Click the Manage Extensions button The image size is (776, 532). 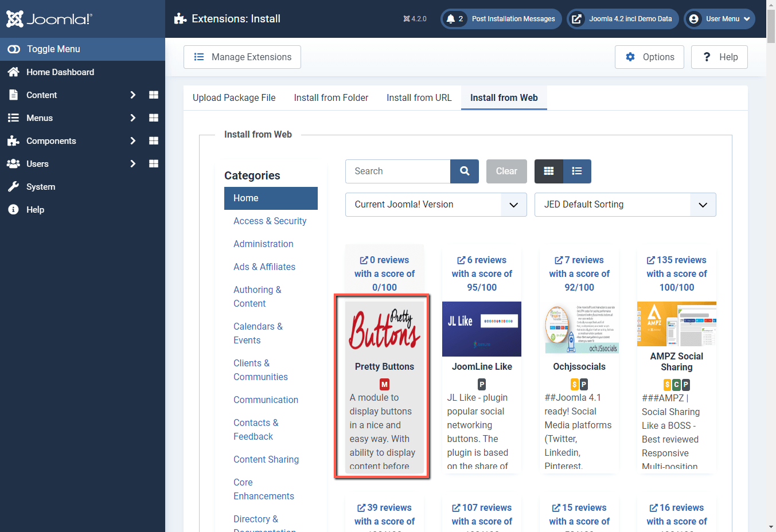tap(241, 57)
